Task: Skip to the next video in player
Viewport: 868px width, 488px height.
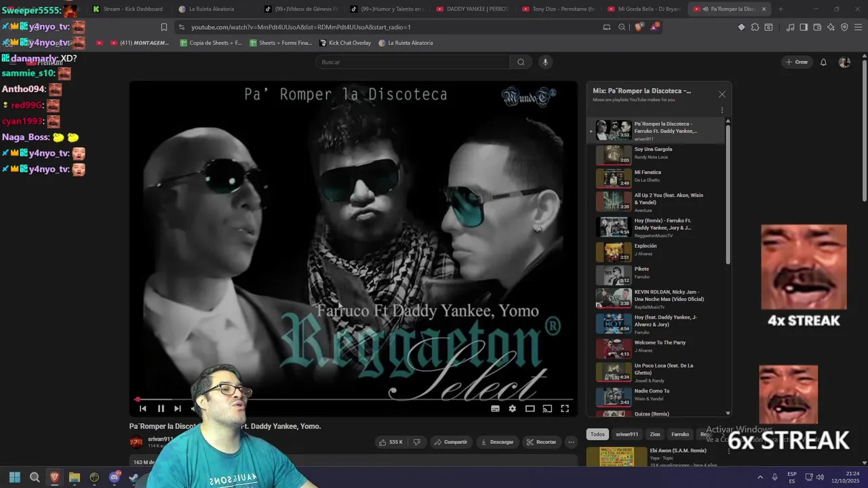Action: click(178, 409)
